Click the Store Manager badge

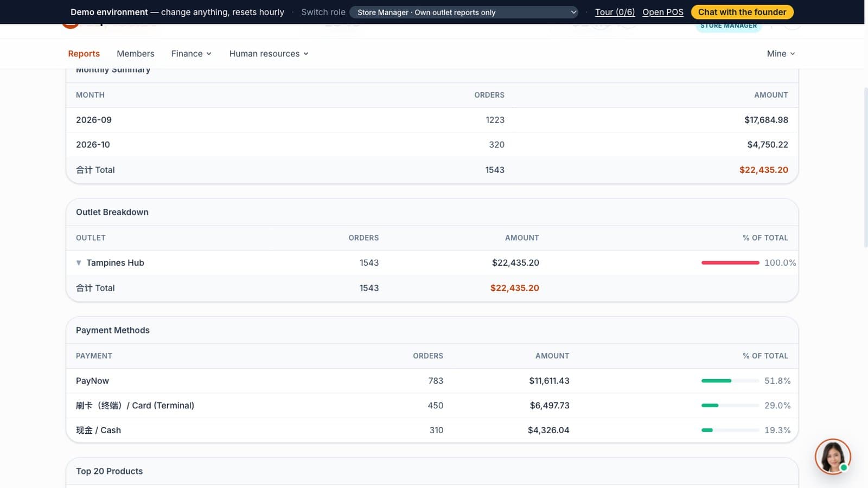point(728,26)
